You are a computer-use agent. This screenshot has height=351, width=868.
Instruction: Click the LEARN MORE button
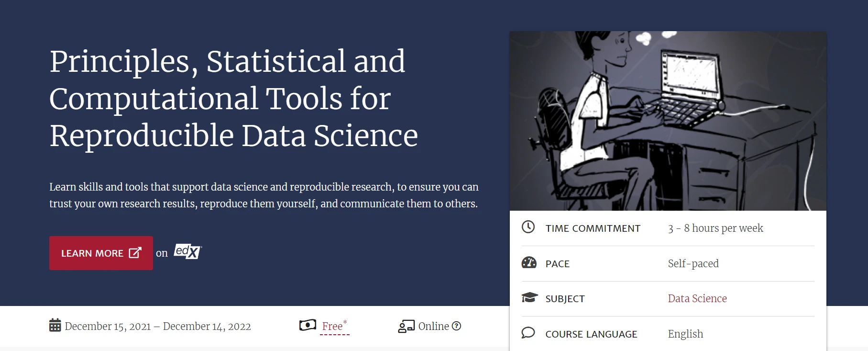coord(101,253)
